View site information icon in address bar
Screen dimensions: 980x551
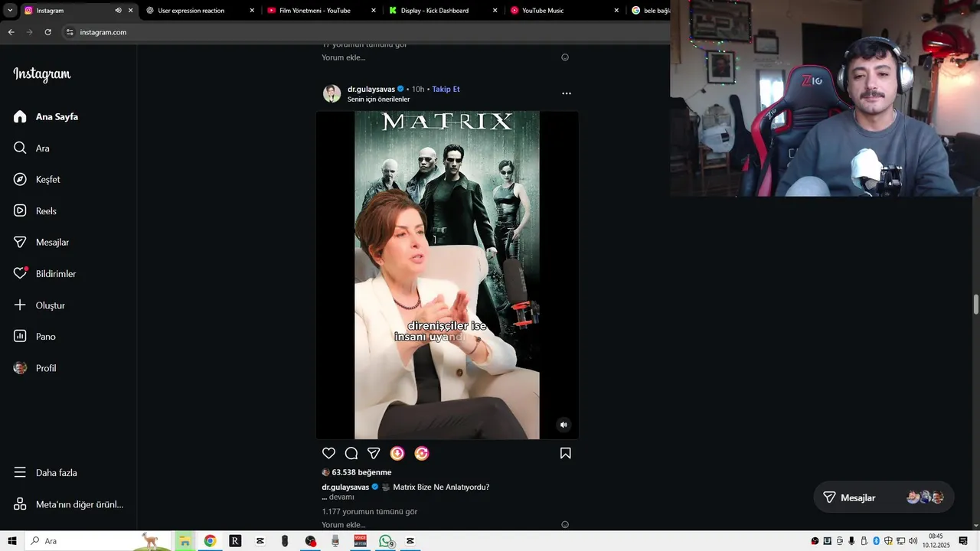click(x=70, y=32)
